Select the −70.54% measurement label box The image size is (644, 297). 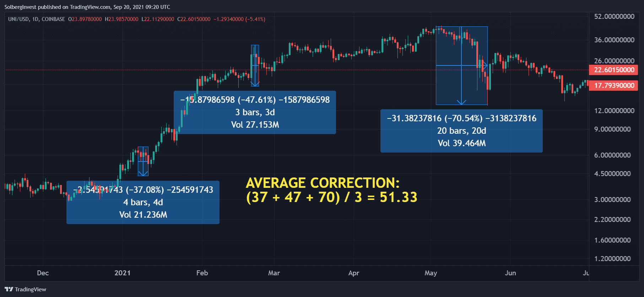(461, 131)
